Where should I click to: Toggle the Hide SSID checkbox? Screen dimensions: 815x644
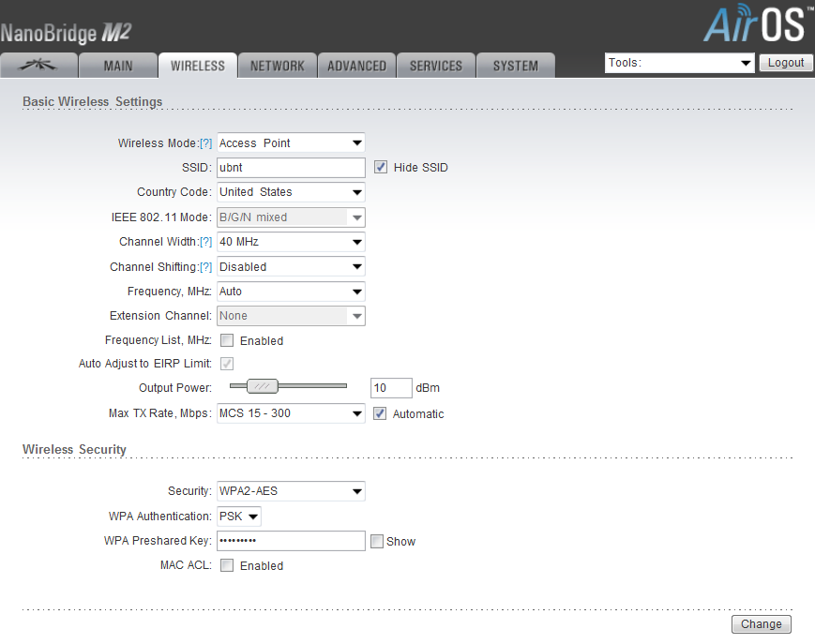380,168
